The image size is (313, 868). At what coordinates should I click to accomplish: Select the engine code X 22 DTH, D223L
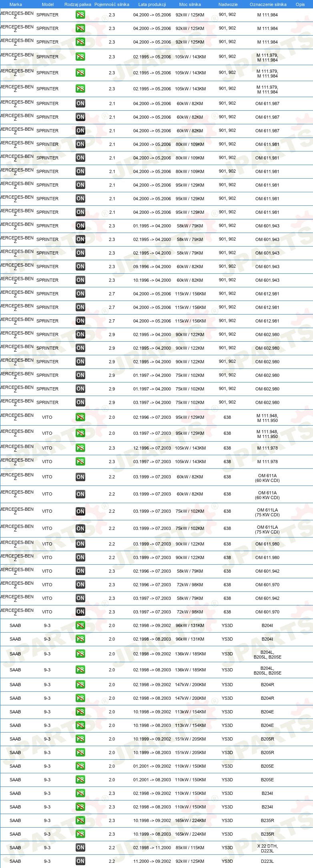click(x=267, y=848)
